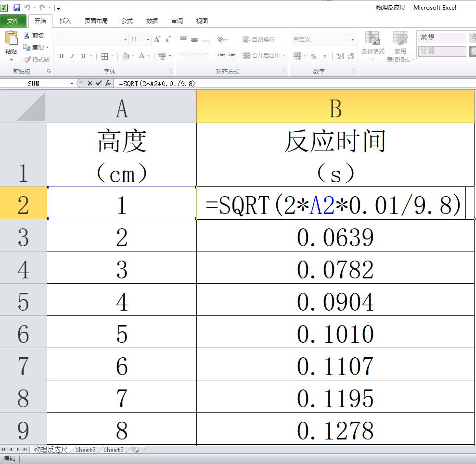This screenshot has height=464, width=476.
Task: Apply the 常规 cell style
Action: [442, 38]
